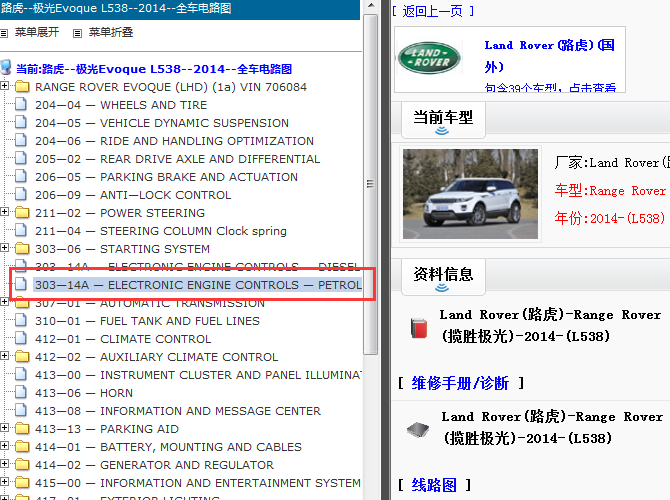This screenshot has height=500, width=670.
Task: Select 205—02 — REAR DRIVE AXLE AND DIFFERENTIAL
Action: [x=177, y=159]
